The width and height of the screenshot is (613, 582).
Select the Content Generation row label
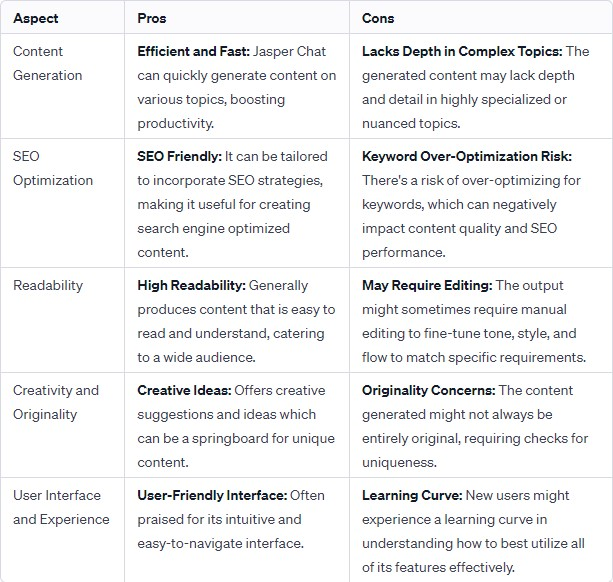48,63
